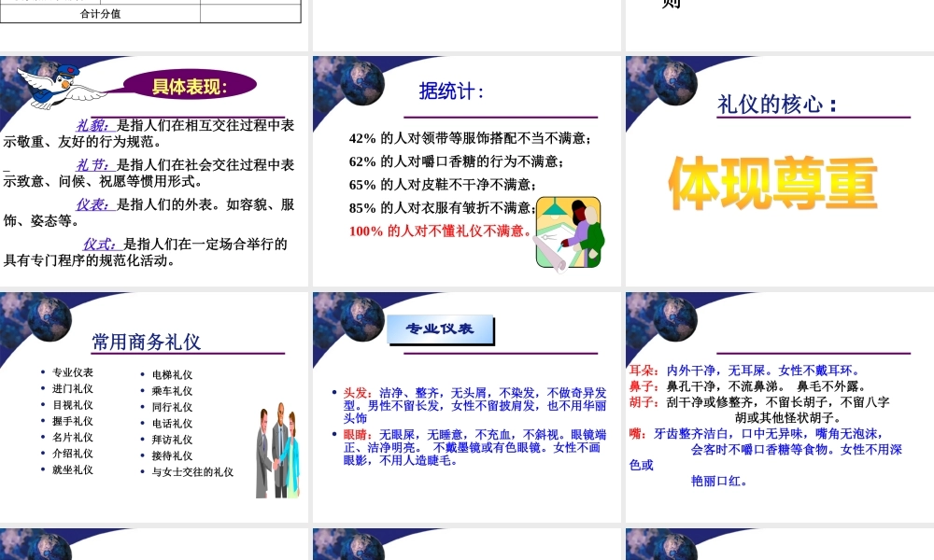Screen dimensions: 934x560
Task: Open the 礼仪的核心 slide thumbnail
Action: point(780,172)
